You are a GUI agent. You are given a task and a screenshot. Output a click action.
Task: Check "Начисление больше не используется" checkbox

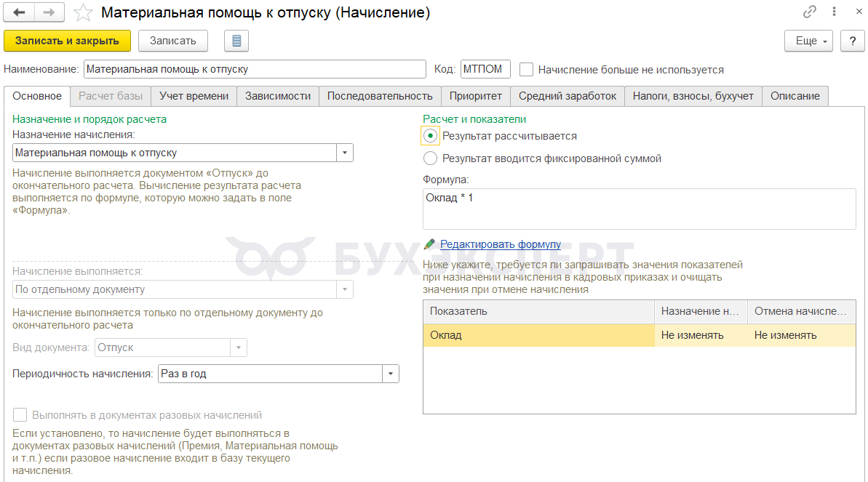[x=527, y=69]
